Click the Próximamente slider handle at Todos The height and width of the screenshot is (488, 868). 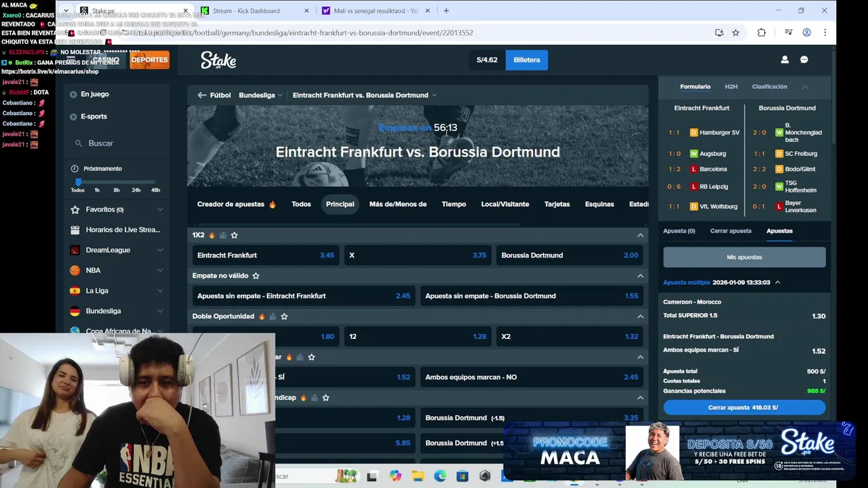pyautogui.click(x=78, y=182)
